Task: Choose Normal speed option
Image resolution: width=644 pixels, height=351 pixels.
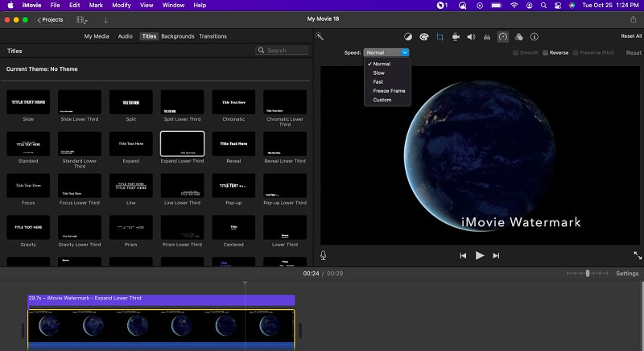Action: 387,64
